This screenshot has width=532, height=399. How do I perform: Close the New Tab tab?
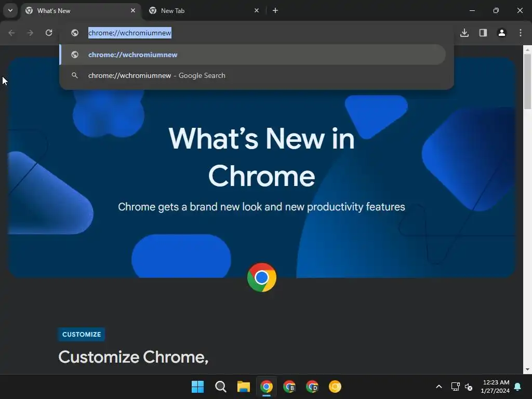pyautogui.click(x=257, y=10)
